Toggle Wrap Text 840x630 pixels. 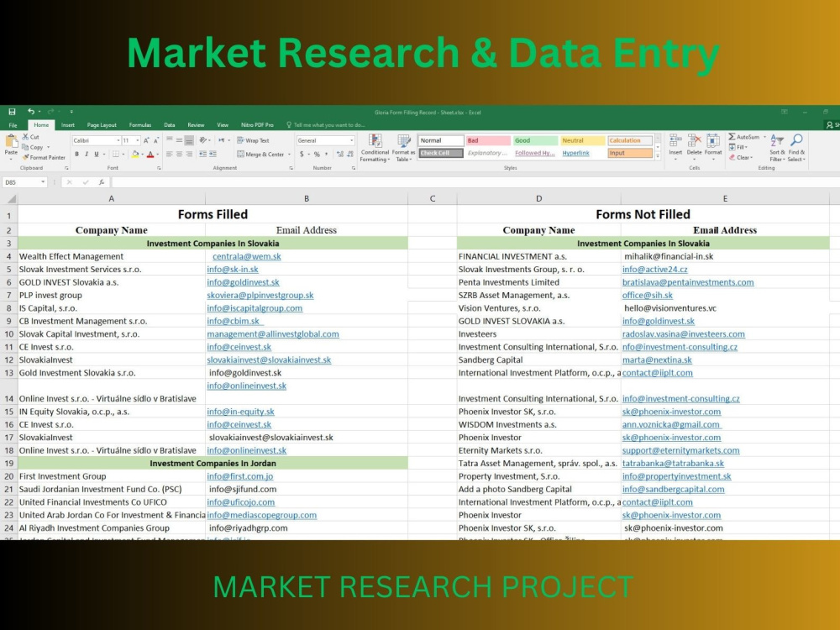(253, 140)
